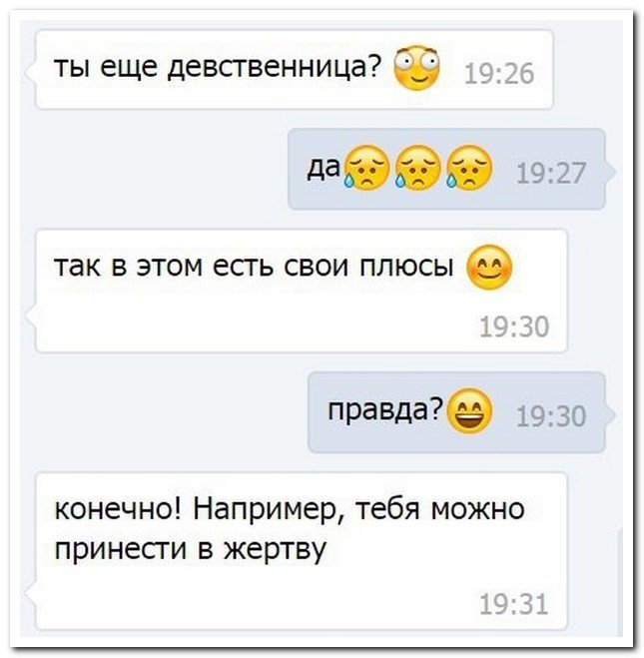Click the word "плюсы" in third message
Screen dimensions: 644x658
coord(407,266)
